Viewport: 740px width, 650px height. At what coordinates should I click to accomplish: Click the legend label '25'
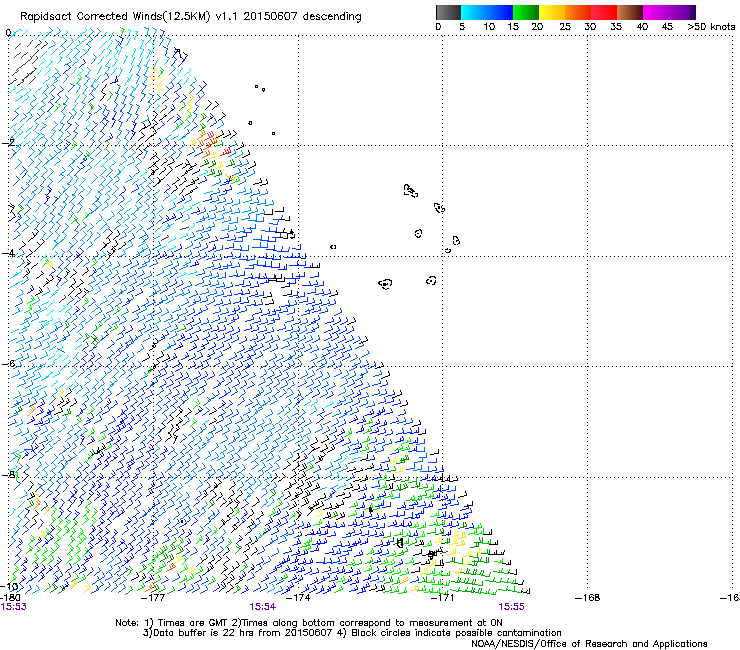(x=565, y=27)
